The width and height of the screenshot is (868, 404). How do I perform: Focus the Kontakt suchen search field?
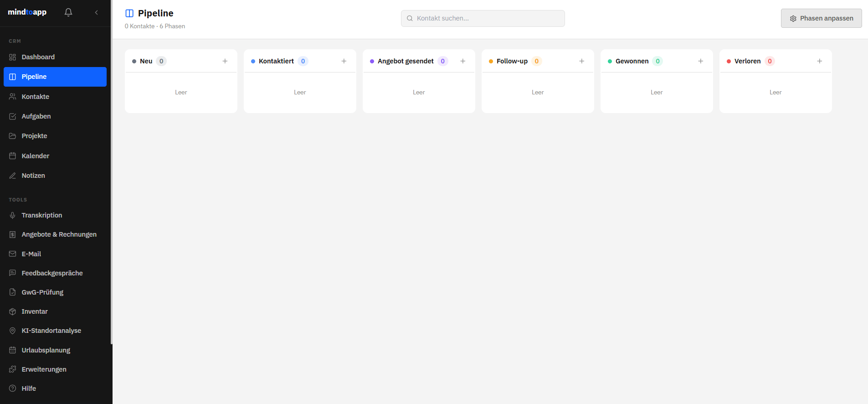pyautogui.click(x=483, y=18)
